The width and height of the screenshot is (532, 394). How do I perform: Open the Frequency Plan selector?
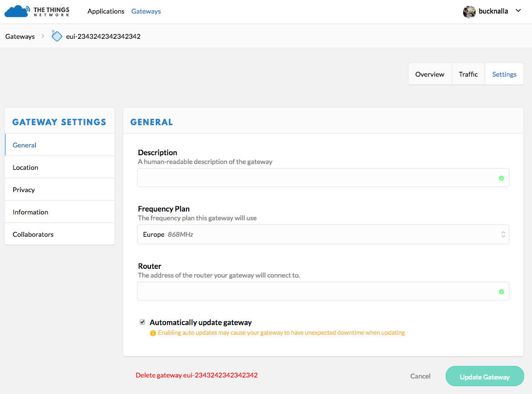323,234
